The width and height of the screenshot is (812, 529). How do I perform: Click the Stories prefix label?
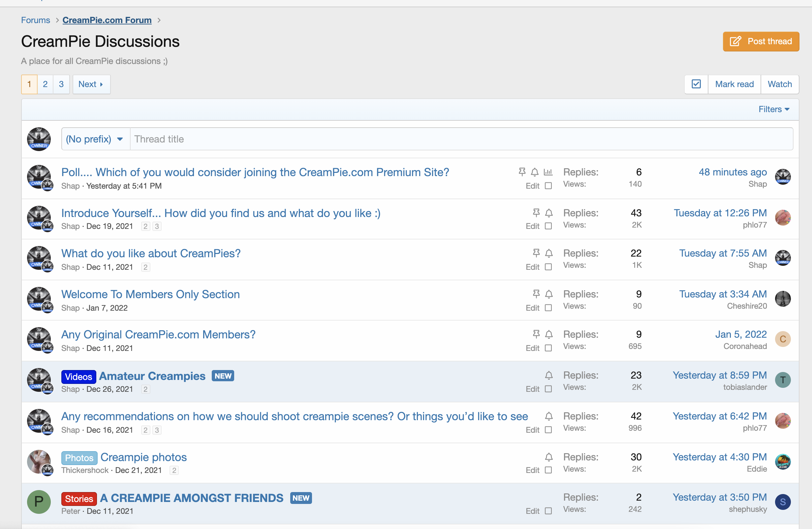79,499
